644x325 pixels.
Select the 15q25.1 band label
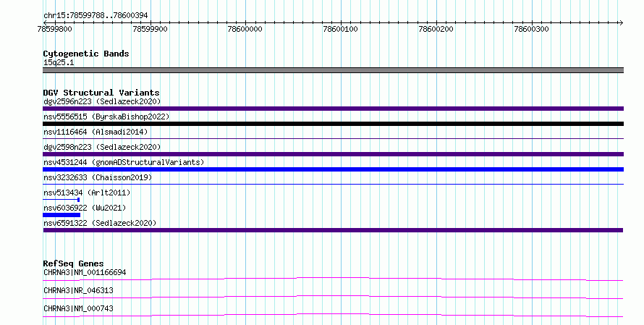(x=59, y=62)
